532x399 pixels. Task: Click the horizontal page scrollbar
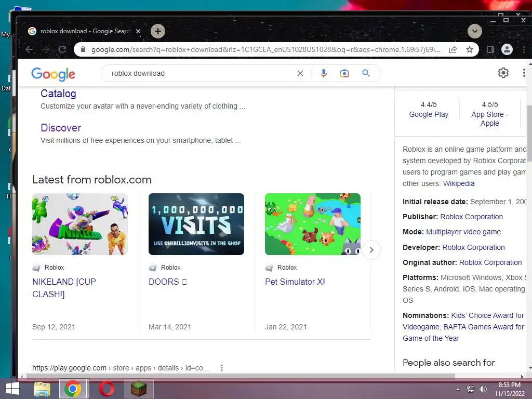241,376
